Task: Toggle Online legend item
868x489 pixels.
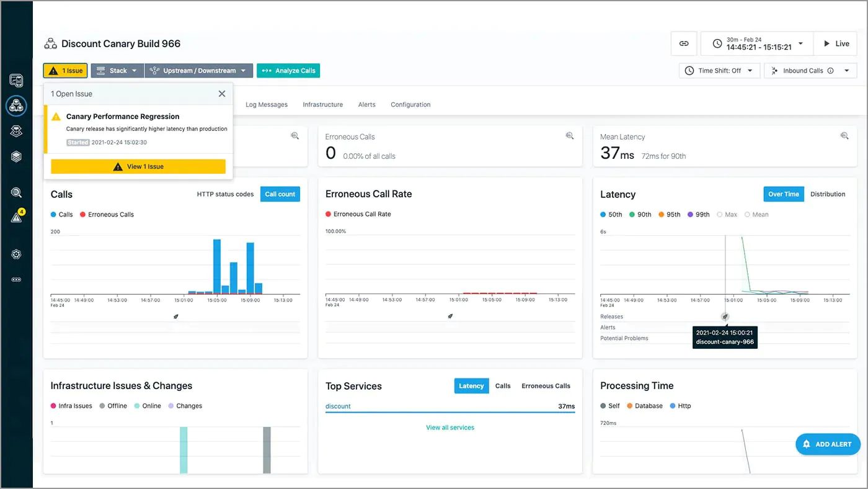Action: click(148, 406)
